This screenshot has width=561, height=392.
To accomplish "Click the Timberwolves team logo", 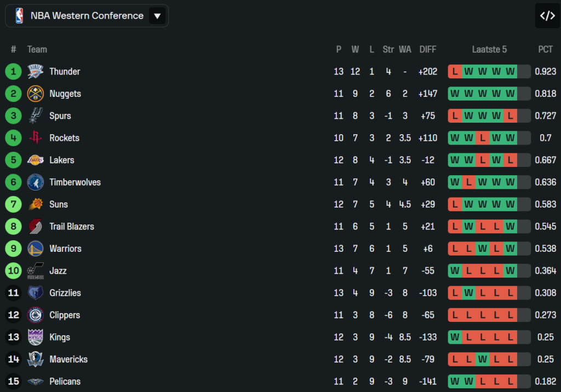I will pyautogui.click(x=36, y=182).
